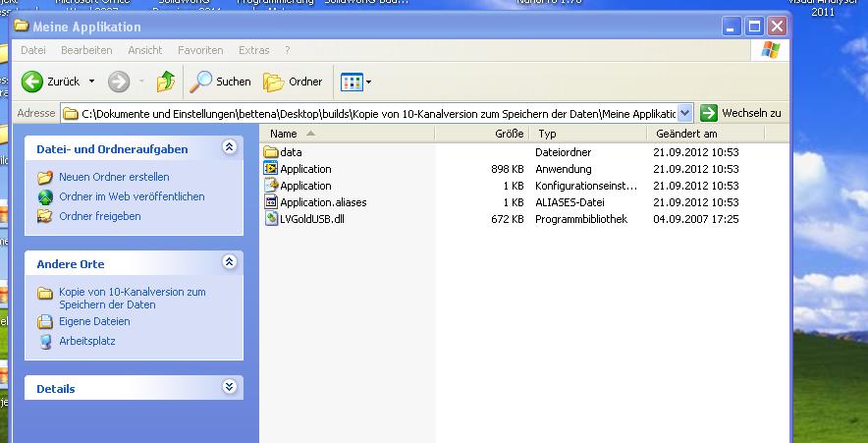Screen dimensions: 868x443
Task: Expand the Details panel
Action: coord(229,386)
